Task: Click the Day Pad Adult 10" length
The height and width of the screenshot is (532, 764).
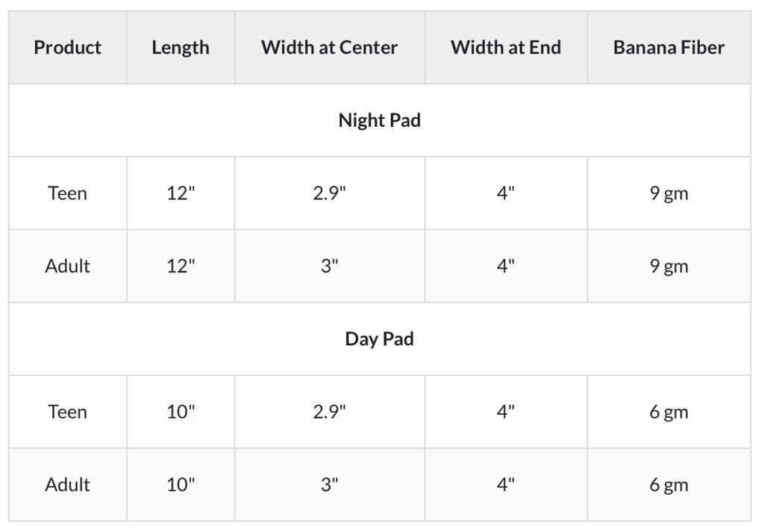Action: coord(181,485)
